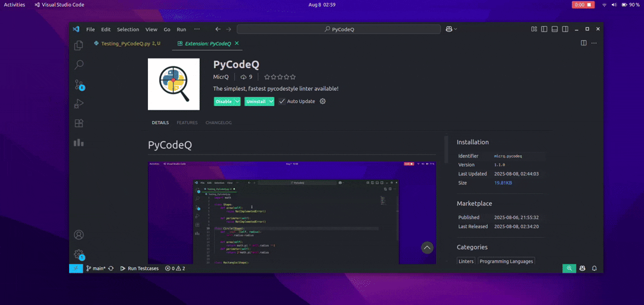Expand the Uninstall button dropdown arrow
This screenshot has height=305, width=644.
click(271, 101)
